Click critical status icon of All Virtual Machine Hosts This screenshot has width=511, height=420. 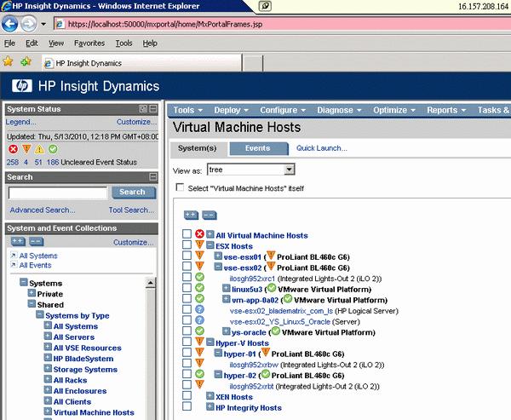tap(199, 233)
